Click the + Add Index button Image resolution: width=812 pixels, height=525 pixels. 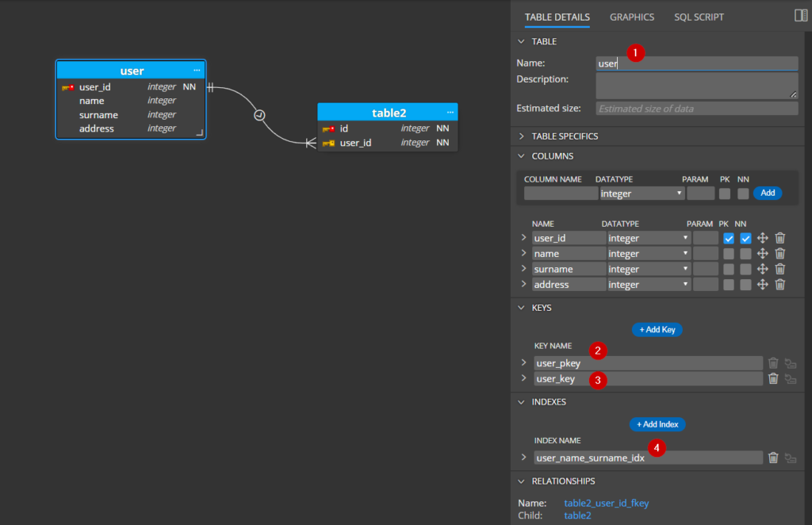[x=657, y=424]
